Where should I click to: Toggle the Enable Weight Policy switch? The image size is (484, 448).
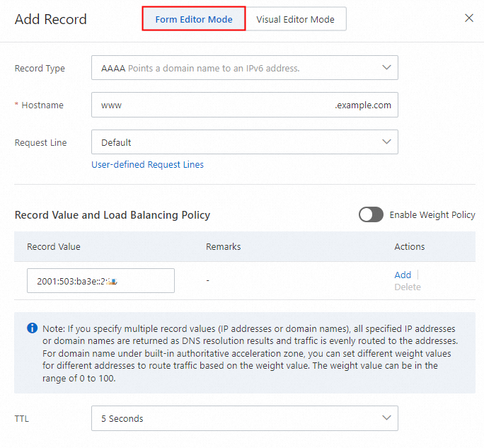[371, 215]
